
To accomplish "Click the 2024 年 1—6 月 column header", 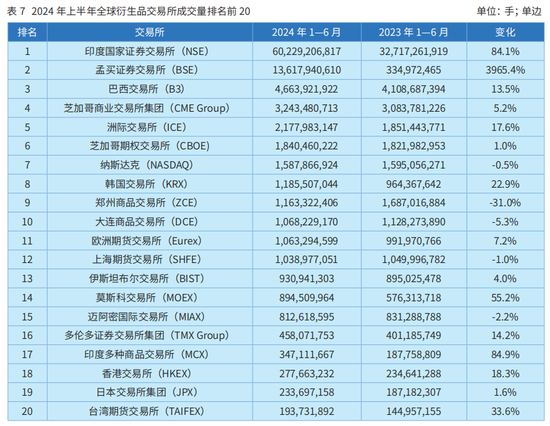I will pyautogui.click(x=307, y=32).
